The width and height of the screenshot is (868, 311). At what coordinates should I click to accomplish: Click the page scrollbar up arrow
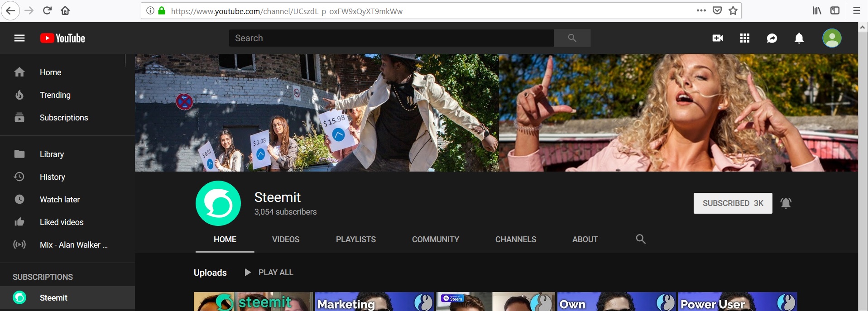[863, 27]
